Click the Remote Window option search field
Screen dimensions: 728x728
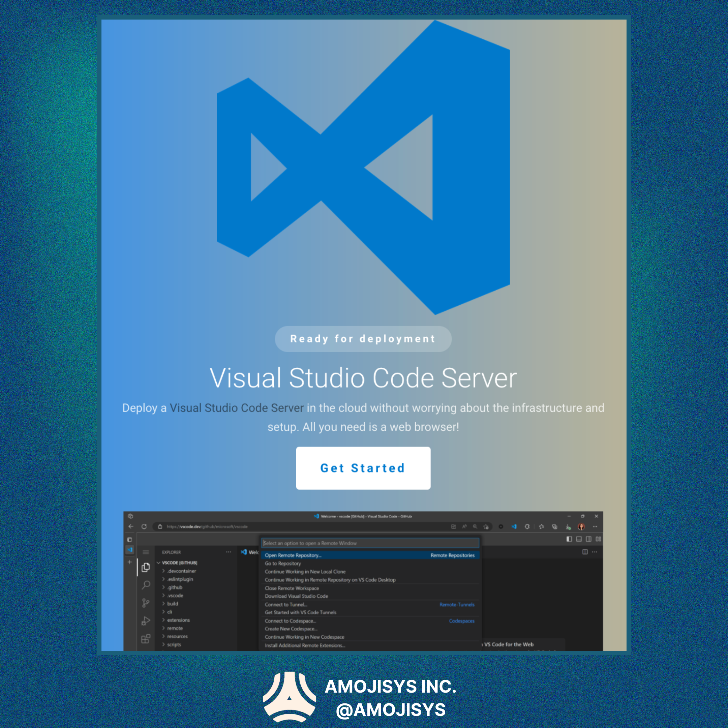370,543
